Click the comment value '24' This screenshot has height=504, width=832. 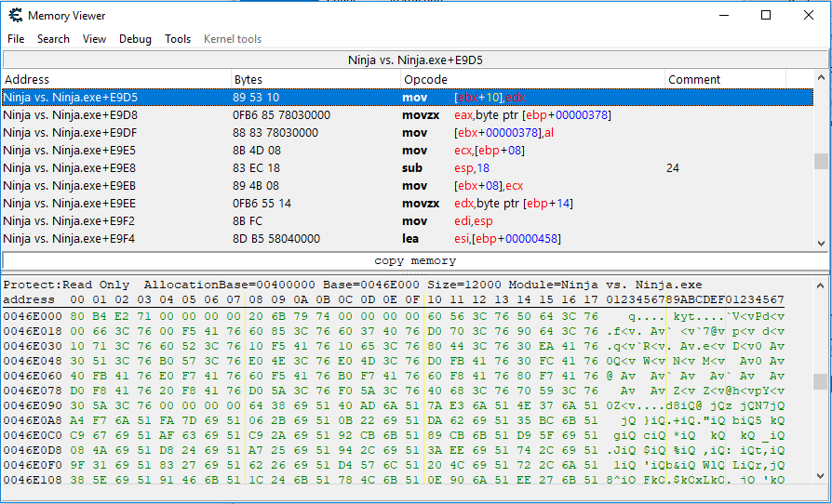click(x=673, y=168)
